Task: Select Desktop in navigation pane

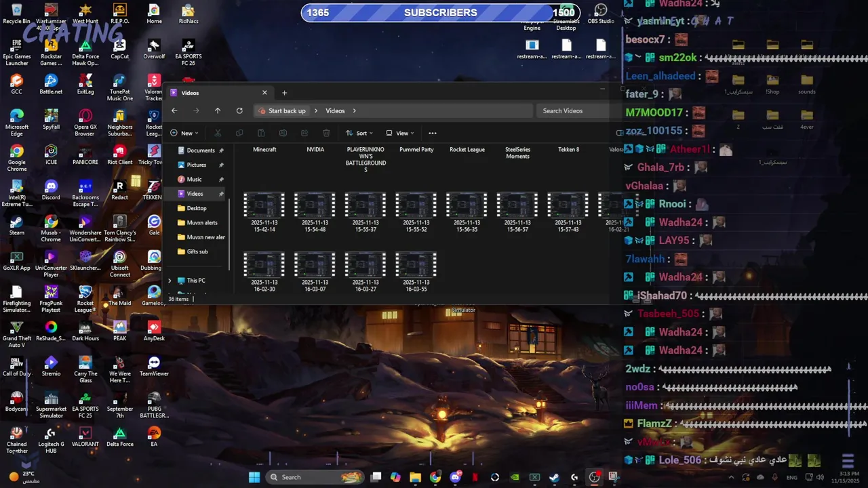Action: pos(197,208)
